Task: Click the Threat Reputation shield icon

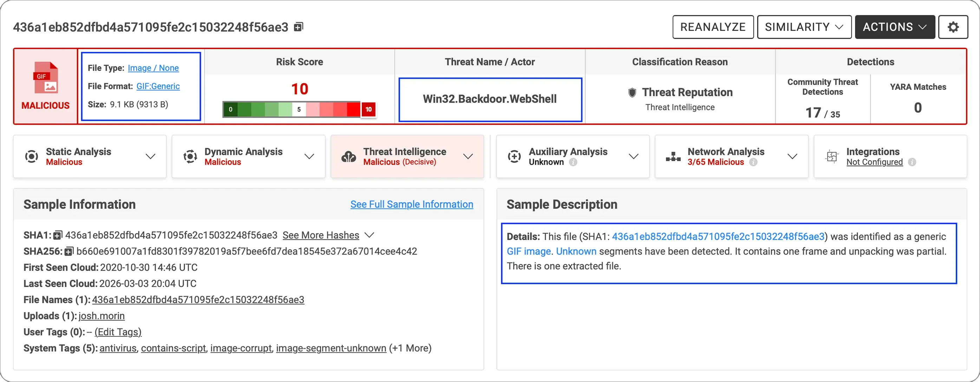Action: coord(632,92)
